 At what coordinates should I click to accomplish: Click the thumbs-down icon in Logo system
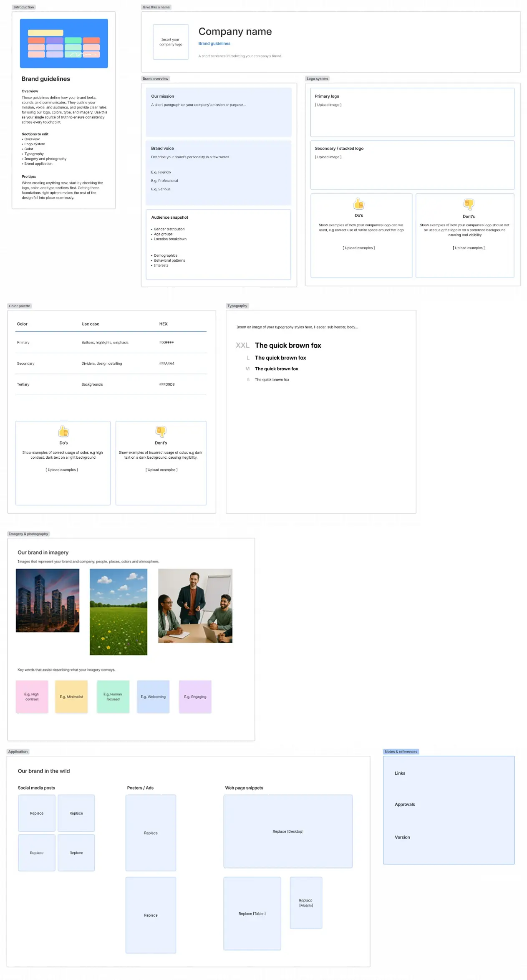click(x=469, y=204)
